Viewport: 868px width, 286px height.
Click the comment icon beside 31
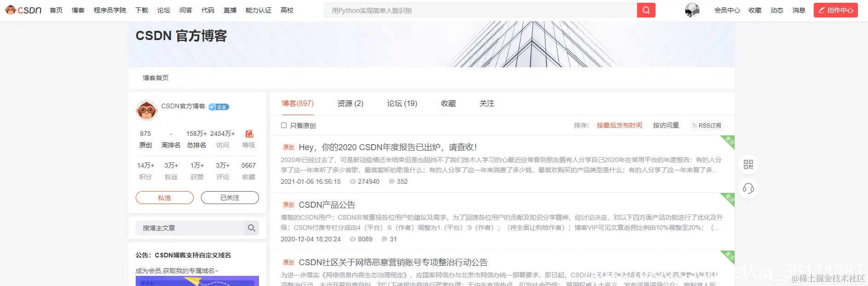click(384, 239)
